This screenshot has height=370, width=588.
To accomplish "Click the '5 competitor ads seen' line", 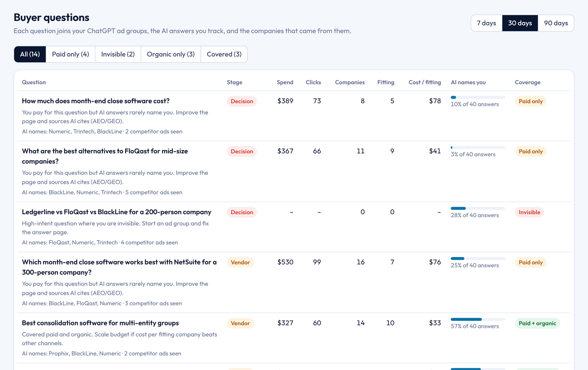I will (154, 192).
